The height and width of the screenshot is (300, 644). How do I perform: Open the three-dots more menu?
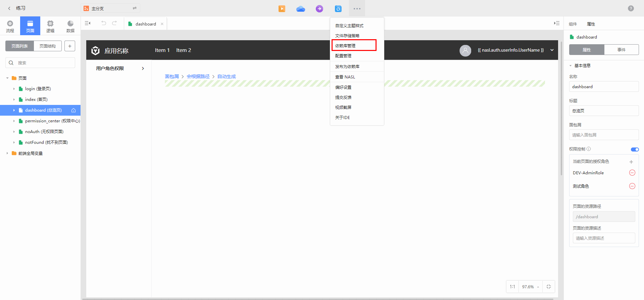point(357,9)
